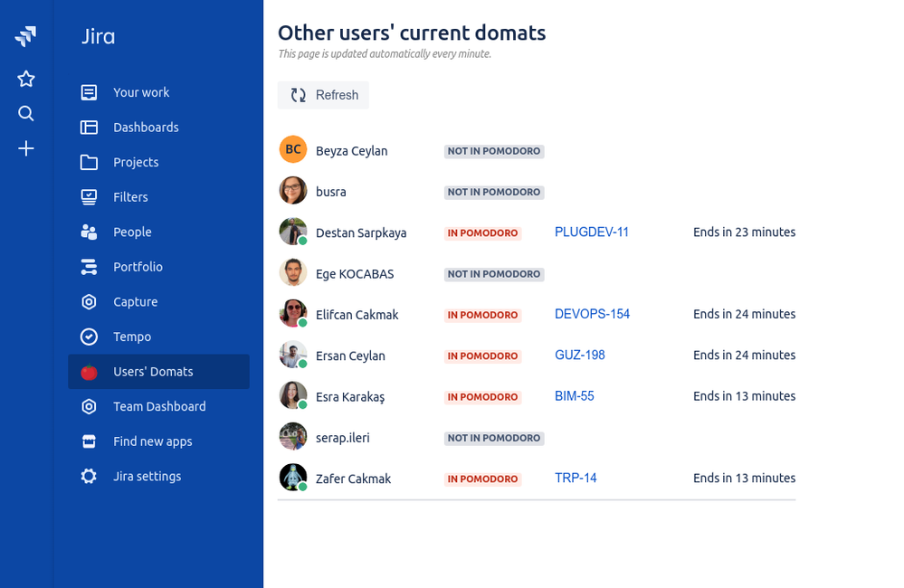The image size is (904, 588).
Task: Open Jira settings in sidebar
Action: [x=158, y=476]
